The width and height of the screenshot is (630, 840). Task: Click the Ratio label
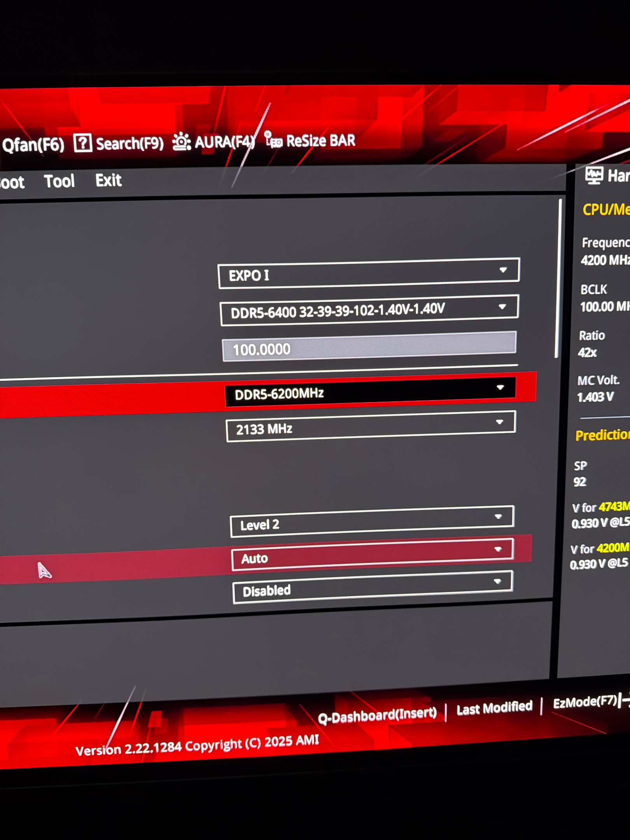[592, 335]
